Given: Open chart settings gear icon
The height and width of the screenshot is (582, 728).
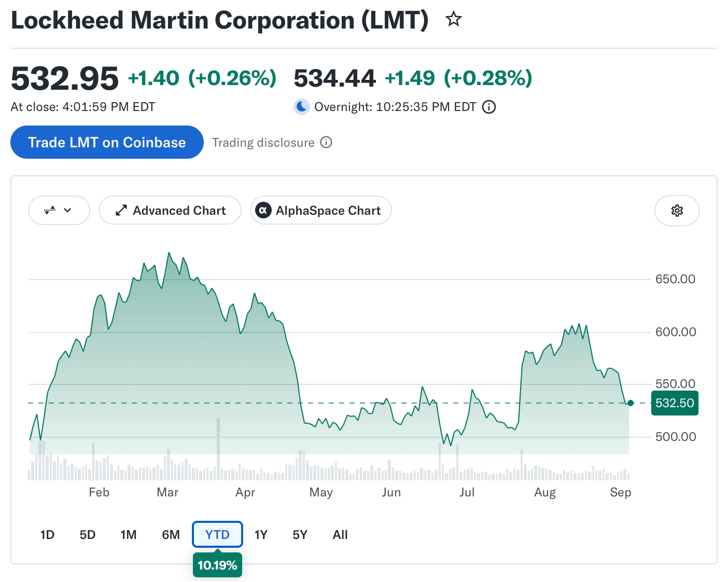Looking at the screenshot, I should 677,211.
